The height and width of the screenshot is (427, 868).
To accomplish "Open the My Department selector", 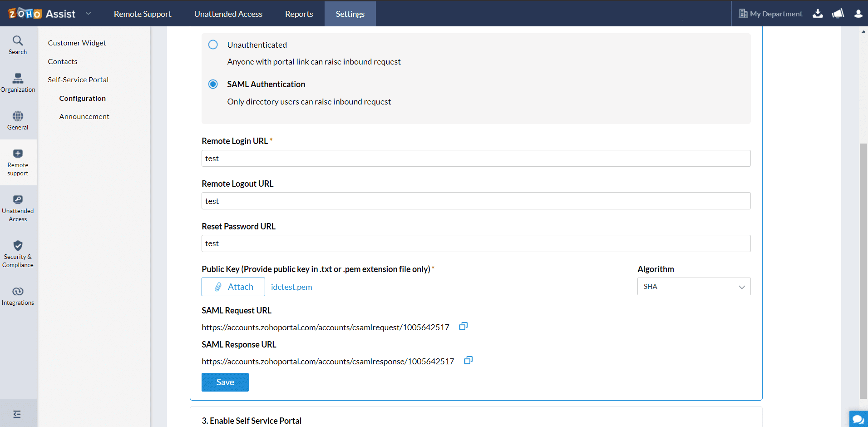I will [770, 14].
